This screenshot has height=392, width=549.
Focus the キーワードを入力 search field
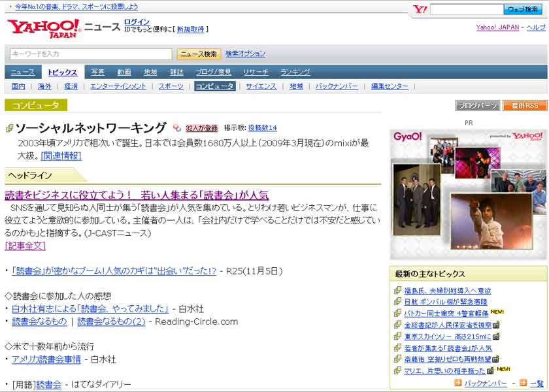coord(91,54)
